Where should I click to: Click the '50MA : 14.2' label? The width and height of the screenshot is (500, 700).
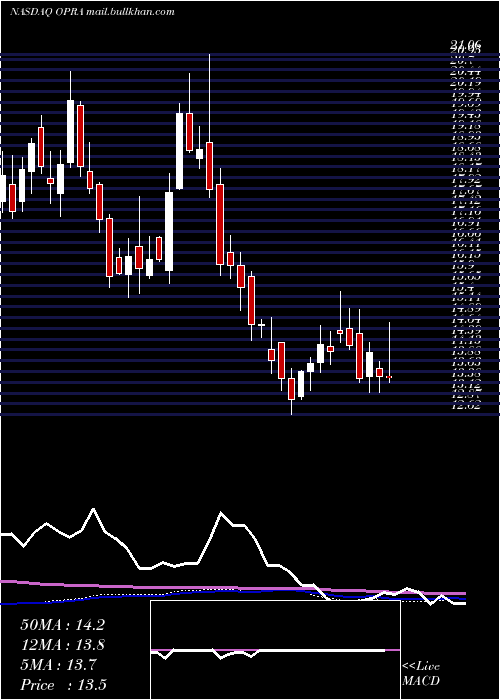point(62,625)
